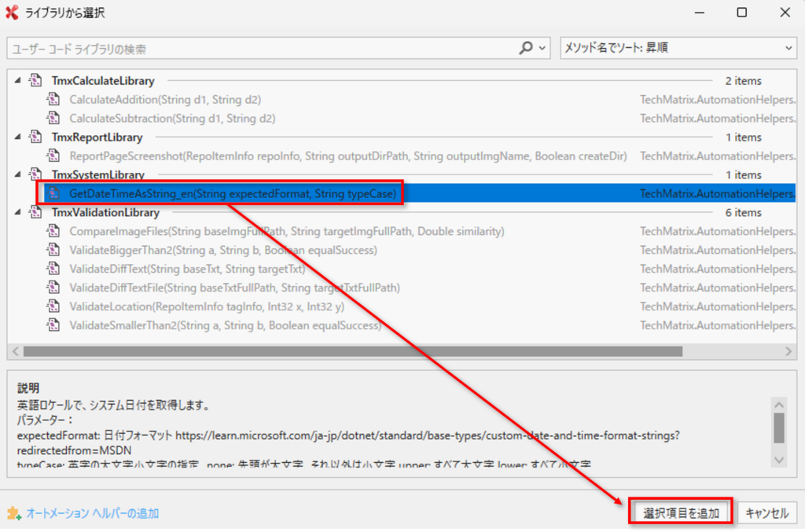Collapse the TmxCalculateLibrary tree node
805x532 pixels.
click(17, 80)
